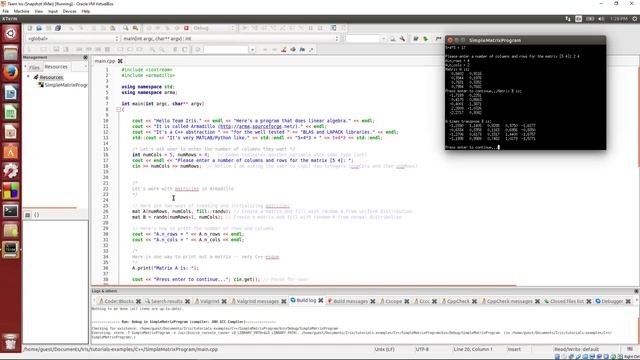Screen dimensions: 640x360
Task: Open the Terminal icon in launcher
Action: click(11, 211)
